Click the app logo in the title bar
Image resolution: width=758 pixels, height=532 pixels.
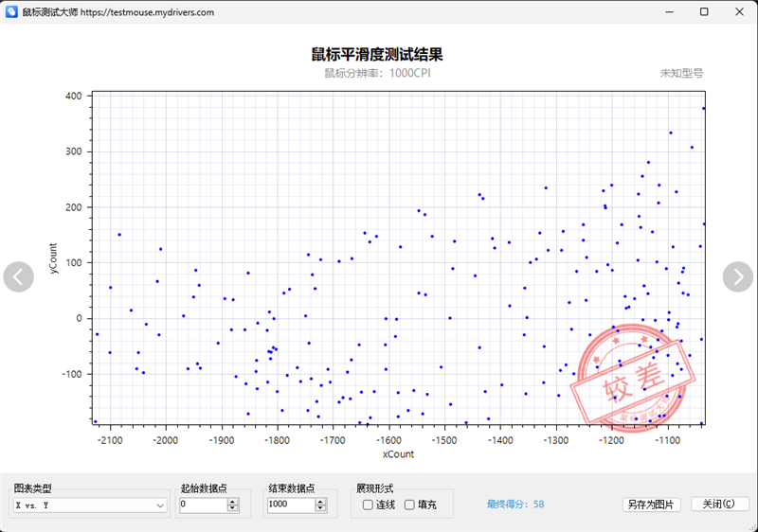click(11, 12)
